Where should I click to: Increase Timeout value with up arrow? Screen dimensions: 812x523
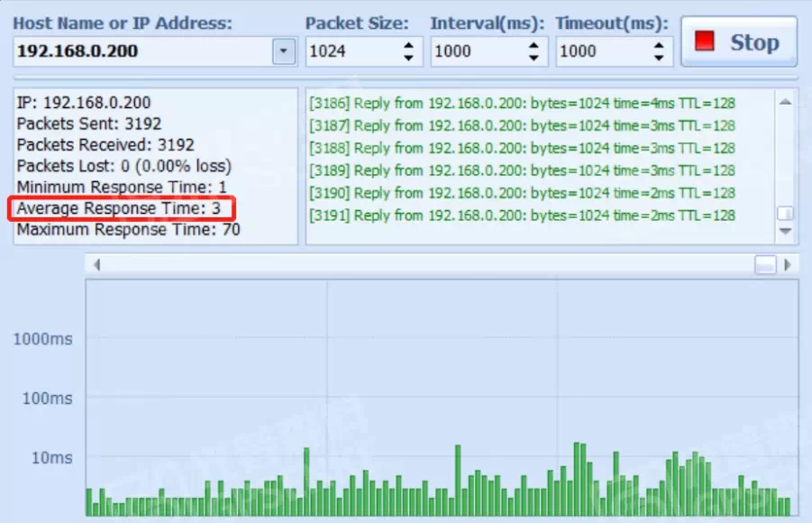tap(660, 45)
